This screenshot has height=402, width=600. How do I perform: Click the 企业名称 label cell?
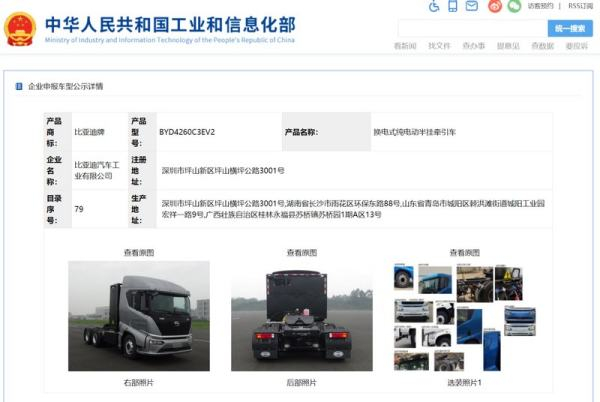(x=58, y=171)
